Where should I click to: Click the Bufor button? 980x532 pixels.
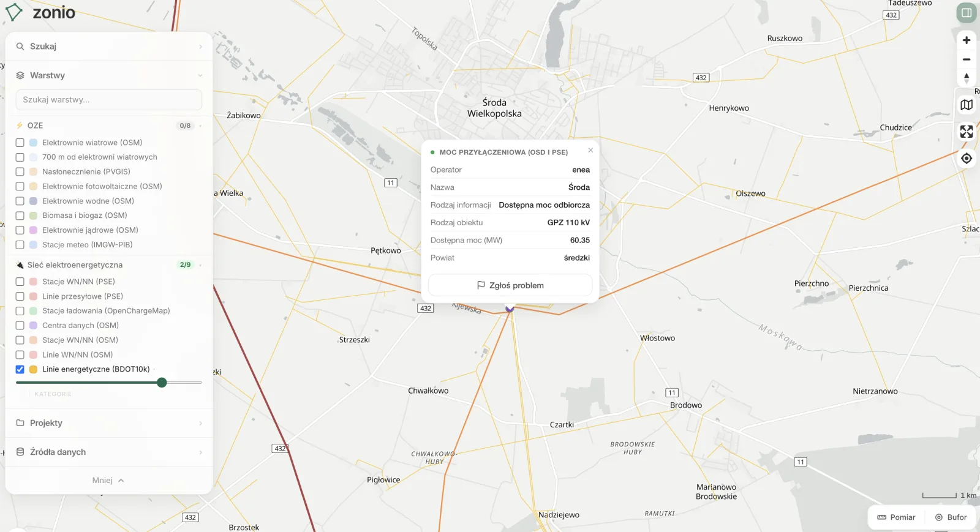(951, 517)
